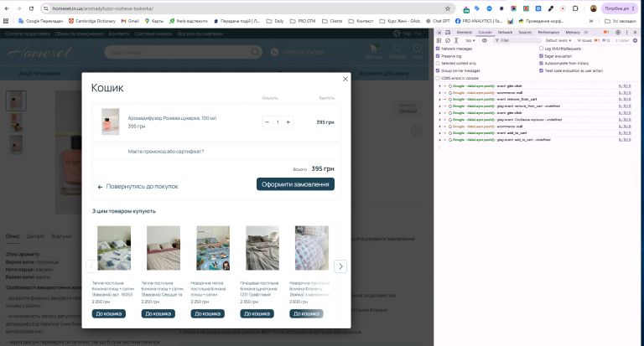Expand the event remove_from_cart log entry
The height and width of the screenshot is (346, 644).
tap(440, 100)
